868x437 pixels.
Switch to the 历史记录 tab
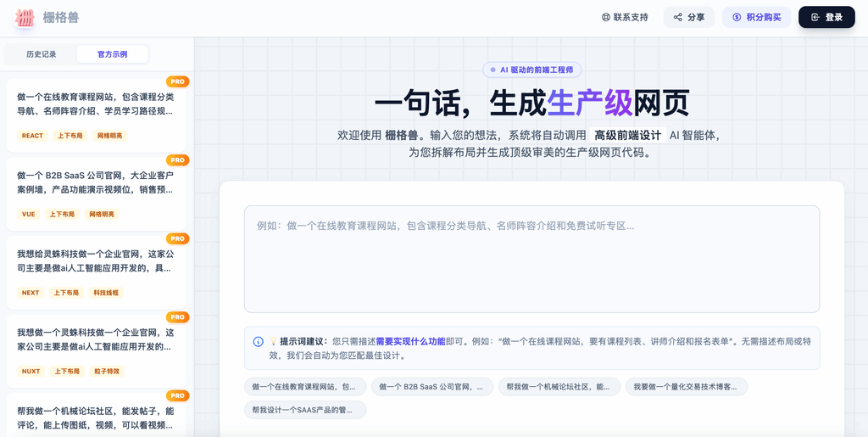coord(41,54)
